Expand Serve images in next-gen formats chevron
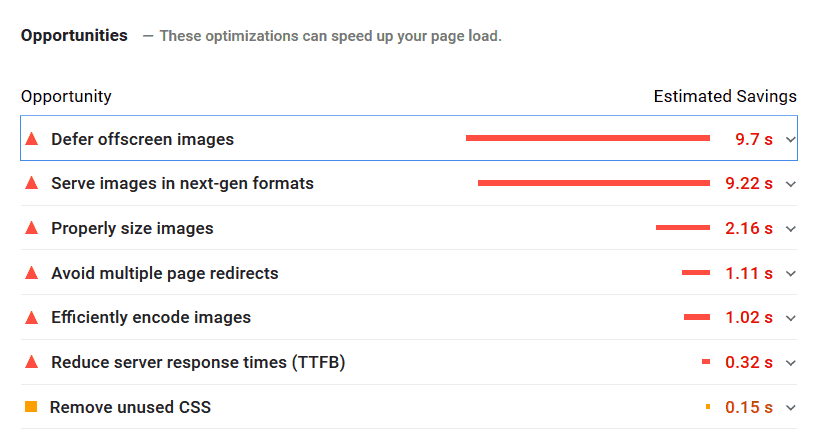Image resolution: width=827 pixels, height=446 pixels. click(x=790, y=184)
